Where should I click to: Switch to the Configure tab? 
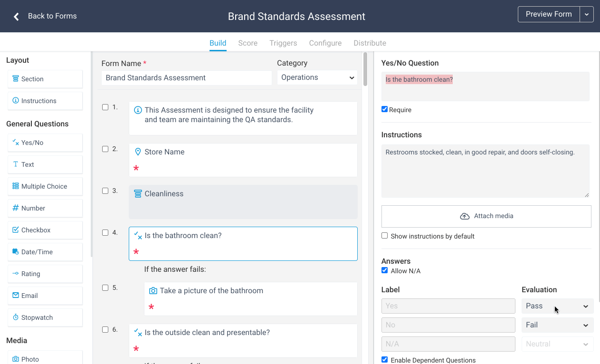(x=325, y=43)
